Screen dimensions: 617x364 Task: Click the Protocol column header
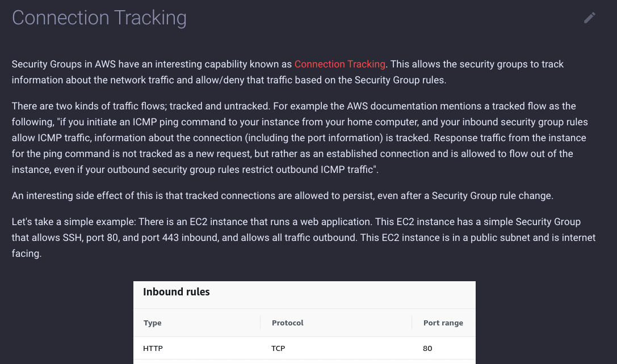point(287,323)
